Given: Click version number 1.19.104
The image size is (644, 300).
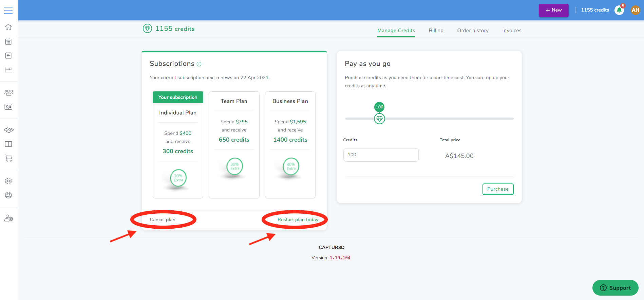Looking at the screenshot, I should coord(340,258).
